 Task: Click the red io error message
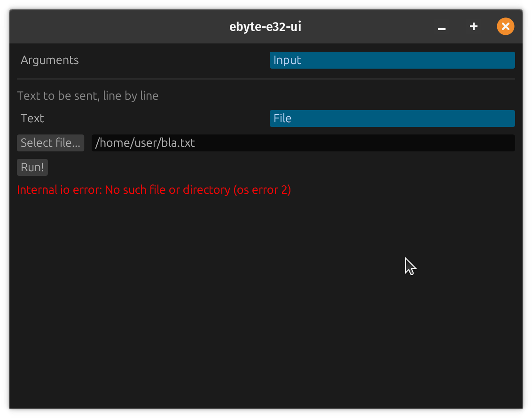coord(154,190)
